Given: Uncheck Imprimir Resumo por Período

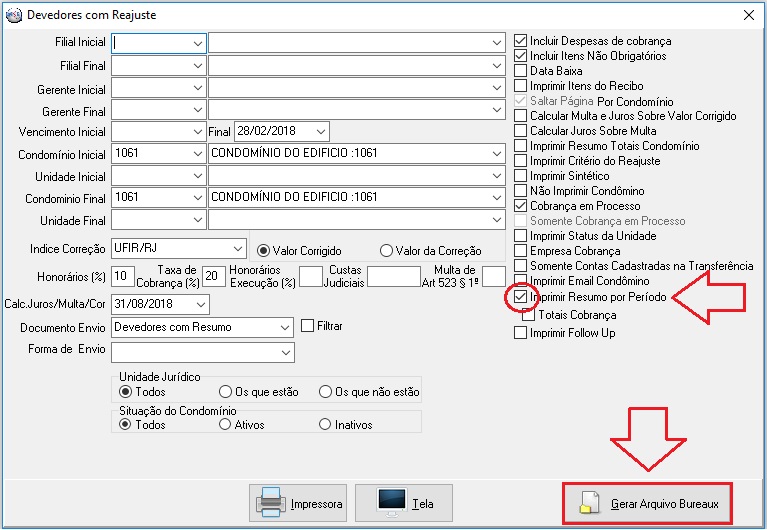Looking at the screenshot, I should coord(520,297).
